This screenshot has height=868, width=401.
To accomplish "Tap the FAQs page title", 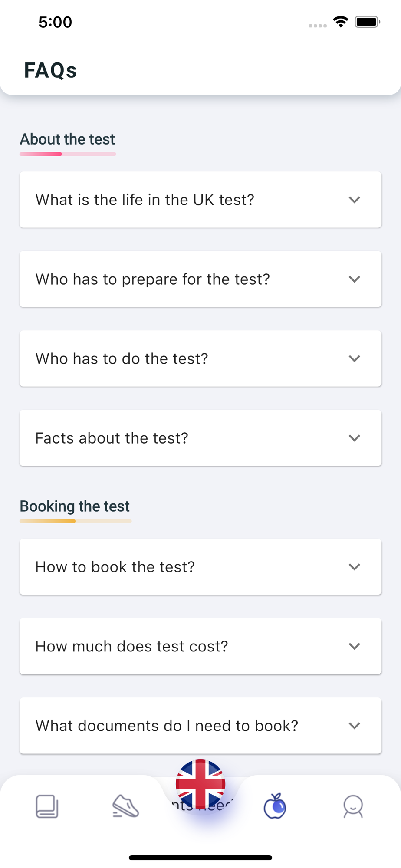I will [x=50, y=70].
